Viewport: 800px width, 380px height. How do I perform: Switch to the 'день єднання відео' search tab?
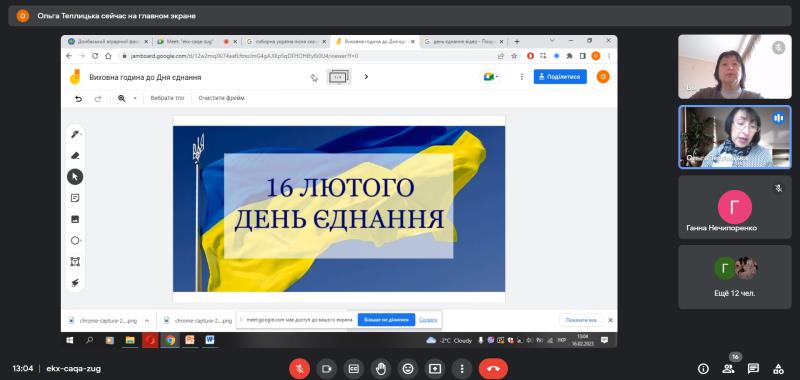(463, 41)
